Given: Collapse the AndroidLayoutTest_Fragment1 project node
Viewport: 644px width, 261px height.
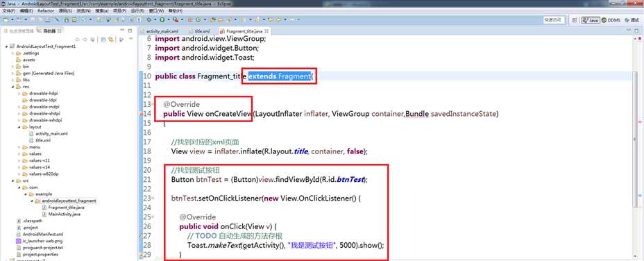Looking at the screenshot, I should pos(7,47).
